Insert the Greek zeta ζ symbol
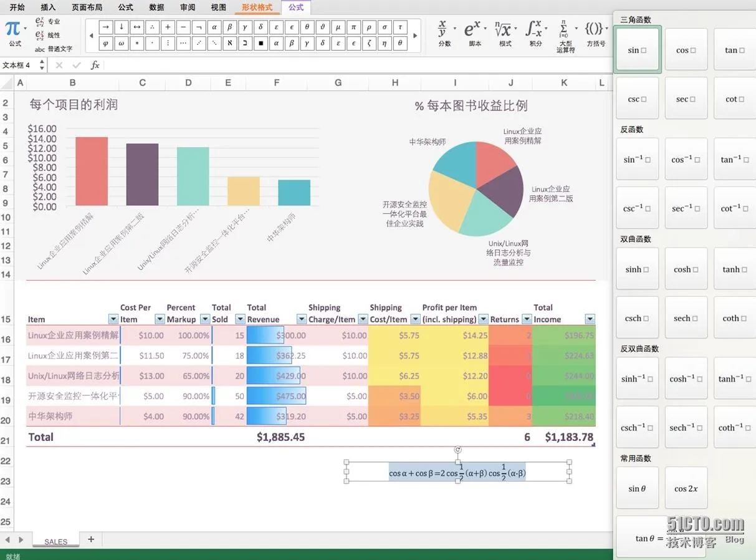The image size is (756, 560). coord(369,43)
